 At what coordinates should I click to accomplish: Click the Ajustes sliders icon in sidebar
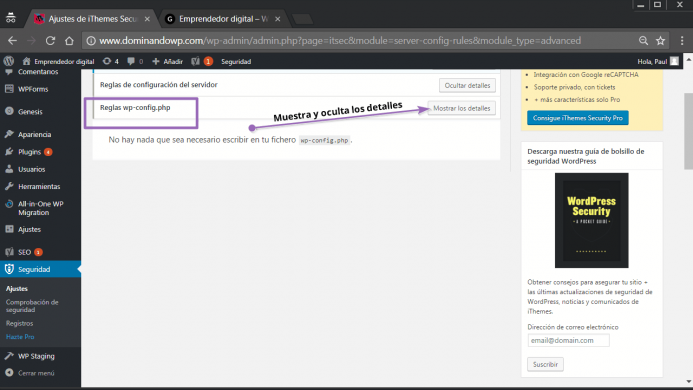point(9,229)
